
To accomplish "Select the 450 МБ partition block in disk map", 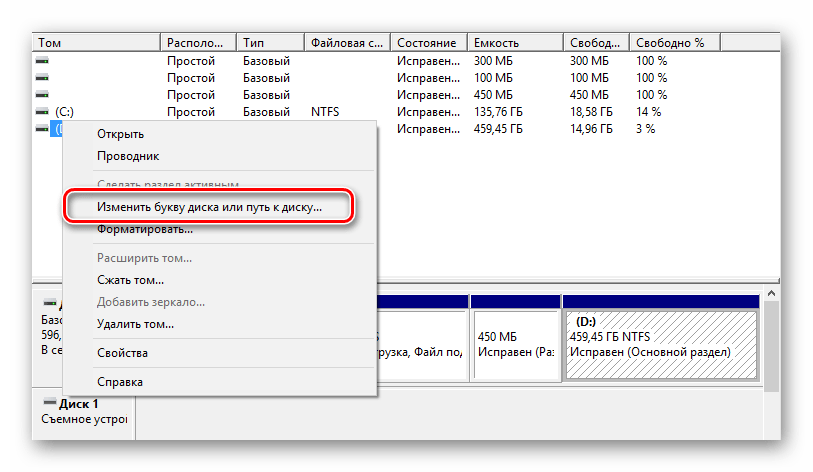I will coord(514,345).
